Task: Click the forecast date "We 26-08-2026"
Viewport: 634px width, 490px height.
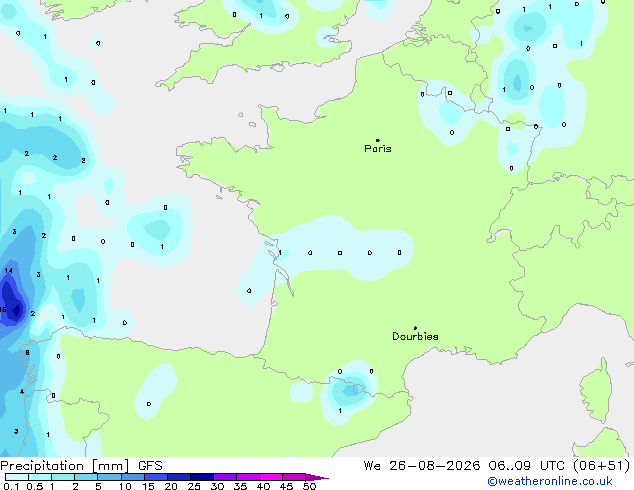Action: (x=422, y=466)
